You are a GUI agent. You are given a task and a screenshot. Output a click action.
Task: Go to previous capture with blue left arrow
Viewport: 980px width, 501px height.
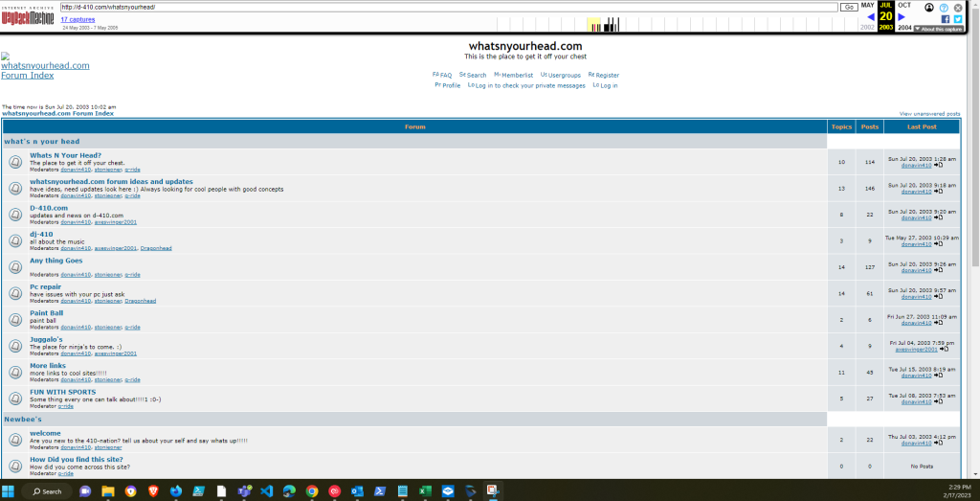tap(870, 17)
